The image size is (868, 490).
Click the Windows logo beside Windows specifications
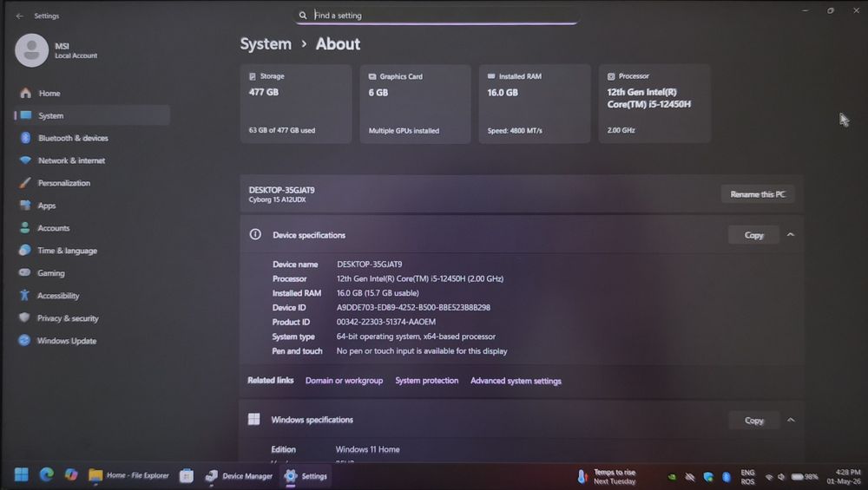[254, 419]
